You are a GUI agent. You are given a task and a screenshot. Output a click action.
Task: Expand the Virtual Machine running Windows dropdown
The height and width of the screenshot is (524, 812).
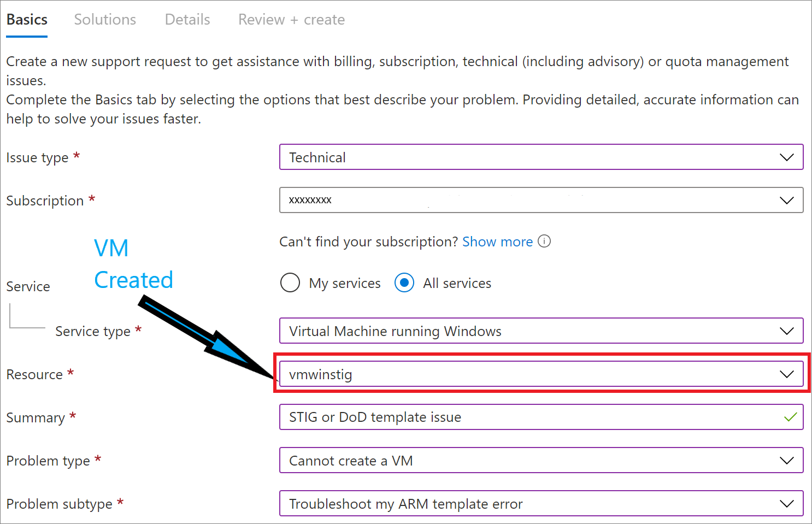click(541, 331)
